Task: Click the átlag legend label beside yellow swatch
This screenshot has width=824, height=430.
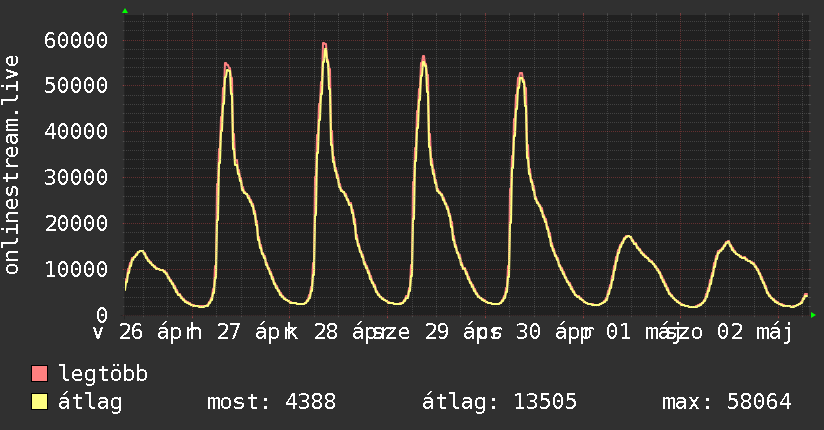Action: click(x=90, y=402)
